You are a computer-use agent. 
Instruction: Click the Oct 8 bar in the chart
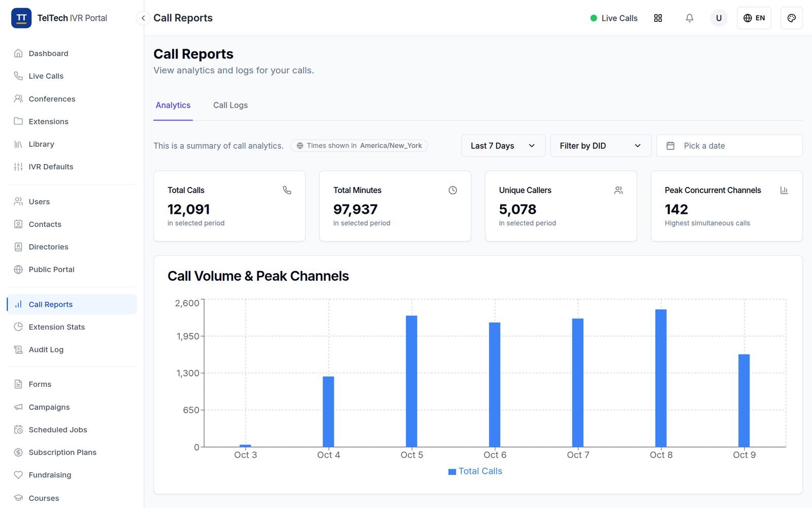tap(661, 378)
